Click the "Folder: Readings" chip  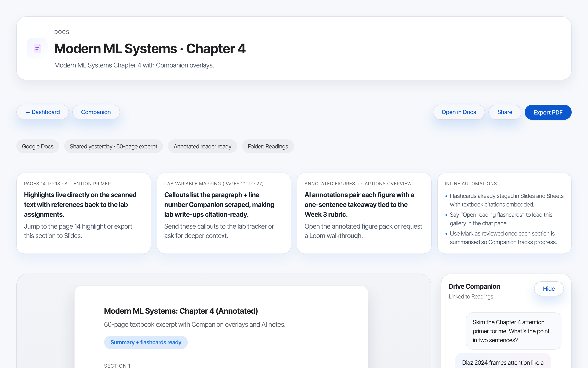tap(268, 146)
